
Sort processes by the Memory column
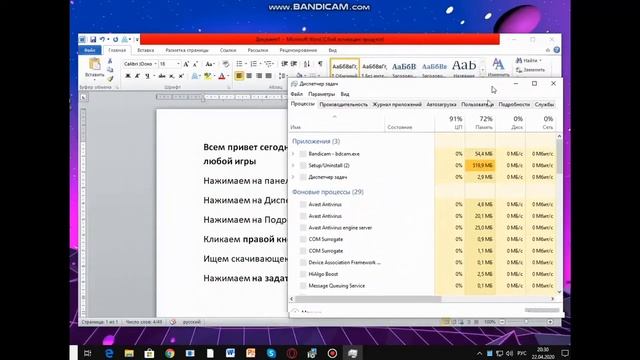point(480,122)
